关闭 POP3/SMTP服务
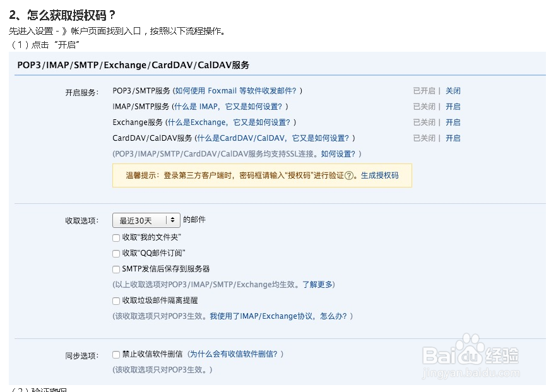The height and width of the screenshot is (392, 551). click(x=453, y=90)
